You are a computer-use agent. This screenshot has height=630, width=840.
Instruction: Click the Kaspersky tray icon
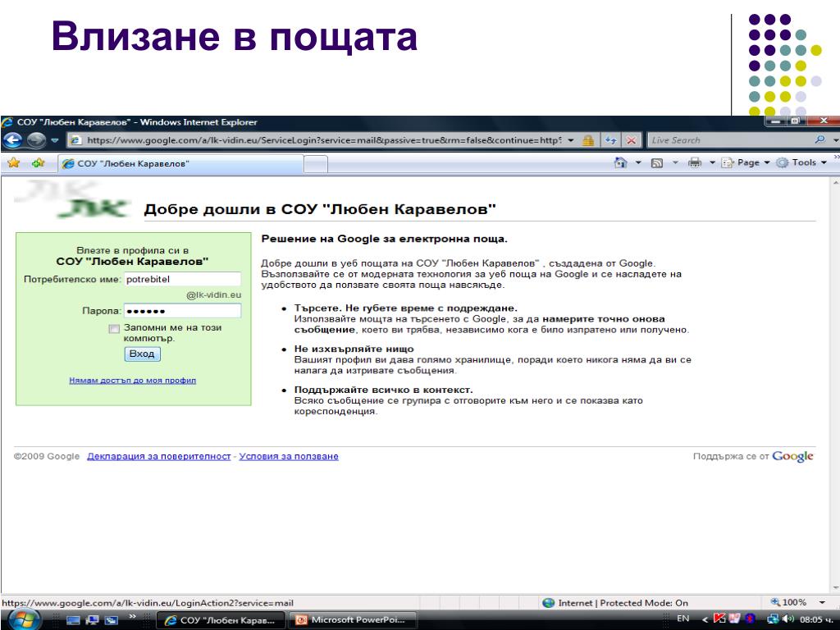719,619
